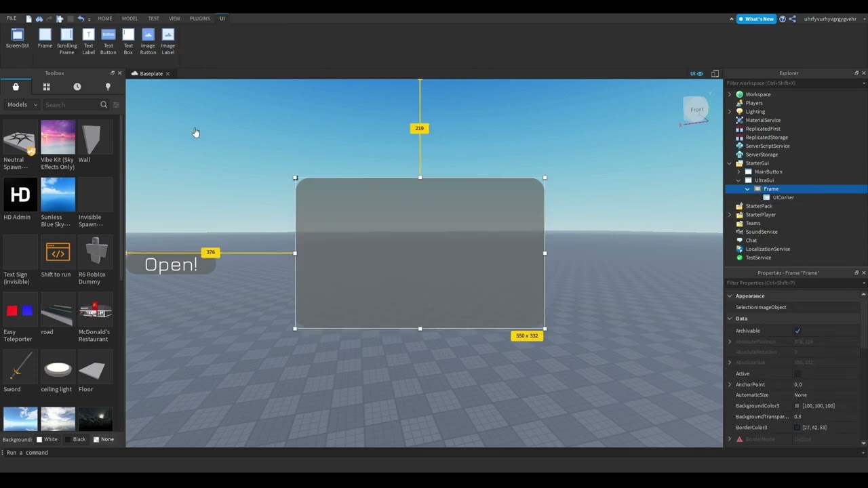Switch to the PLUGINS ribbon tab
Image resolution: width=868 pixels, height=488 pixels.
[199, 19]
